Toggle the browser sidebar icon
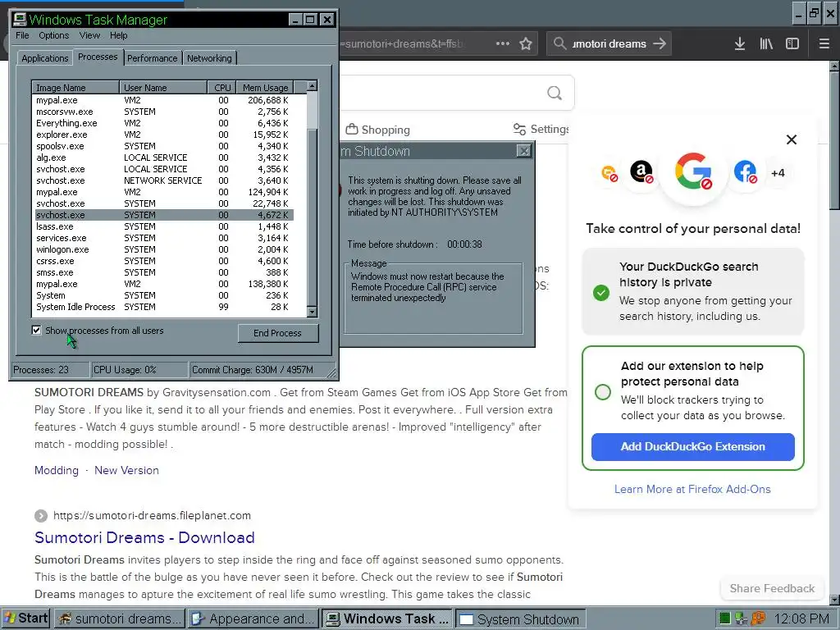The image size is (840, 630). (x=792, y=44)
